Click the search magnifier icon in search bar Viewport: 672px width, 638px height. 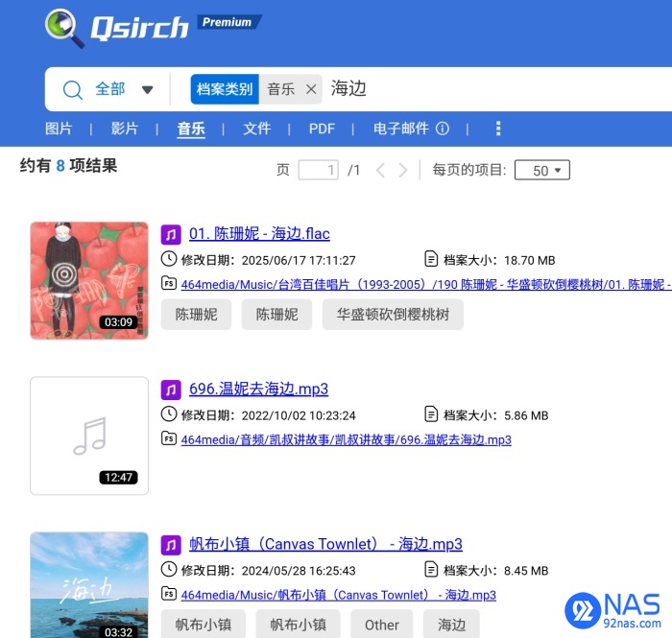[x=72, y=90]
